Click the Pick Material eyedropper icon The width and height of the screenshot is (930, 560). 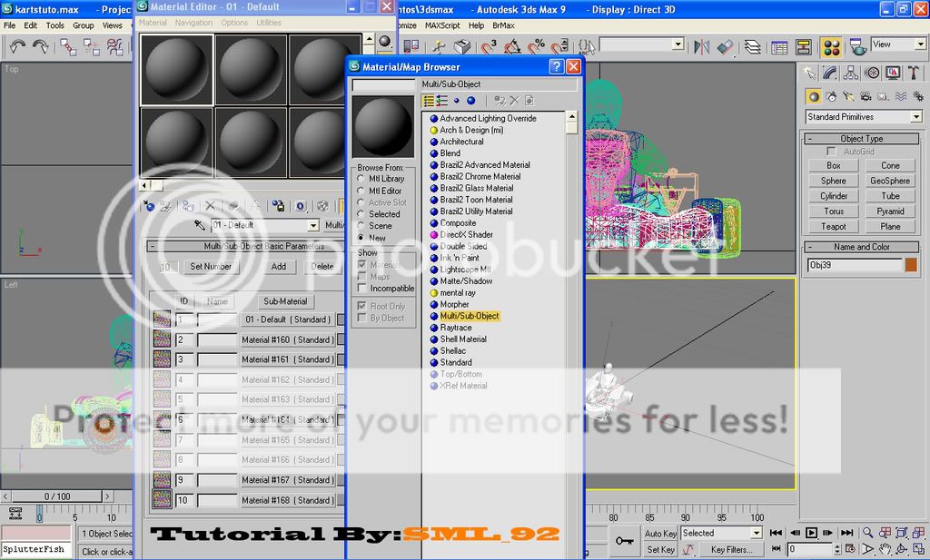199,225
